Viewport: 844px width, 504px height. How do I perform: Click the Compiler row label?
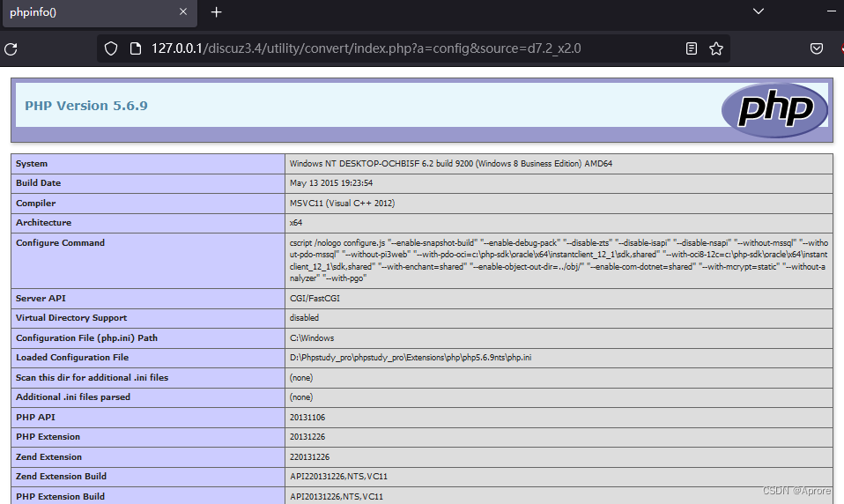[x=35, y=203]
